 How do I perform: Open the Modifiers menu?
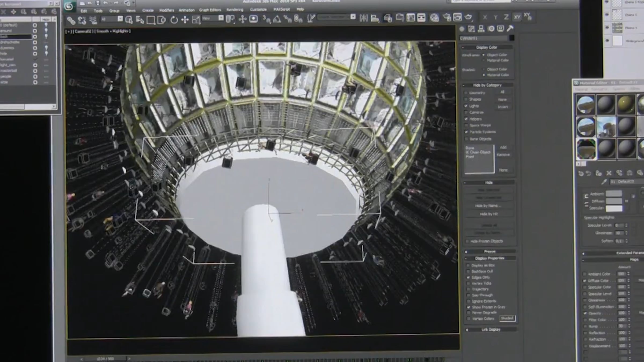(x=167, y=10)
